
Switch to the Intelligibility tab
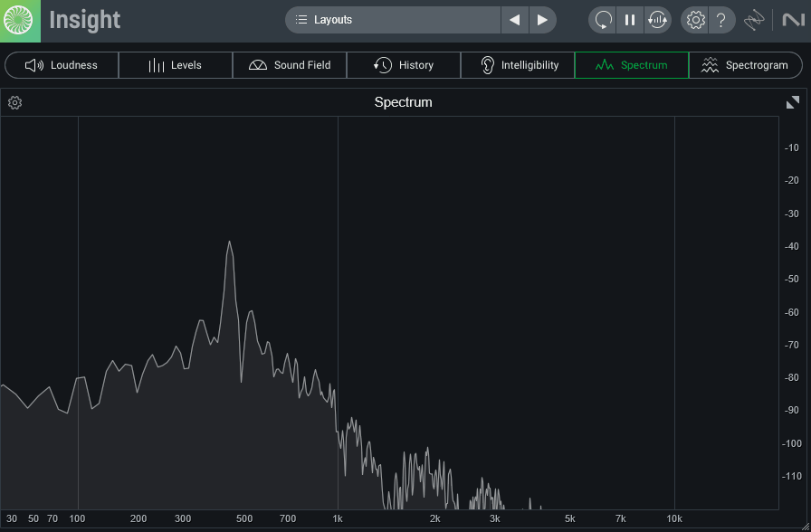pos(518,65)
